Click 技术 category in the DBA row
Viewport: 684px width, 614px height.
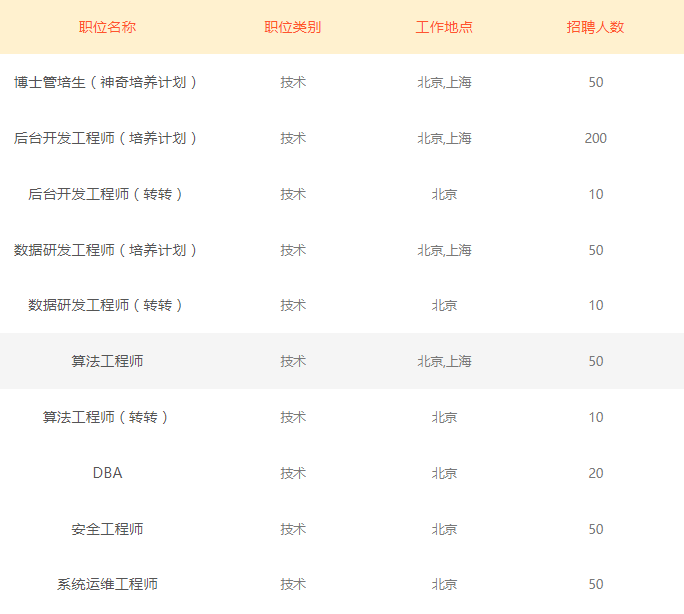(292, 473)
